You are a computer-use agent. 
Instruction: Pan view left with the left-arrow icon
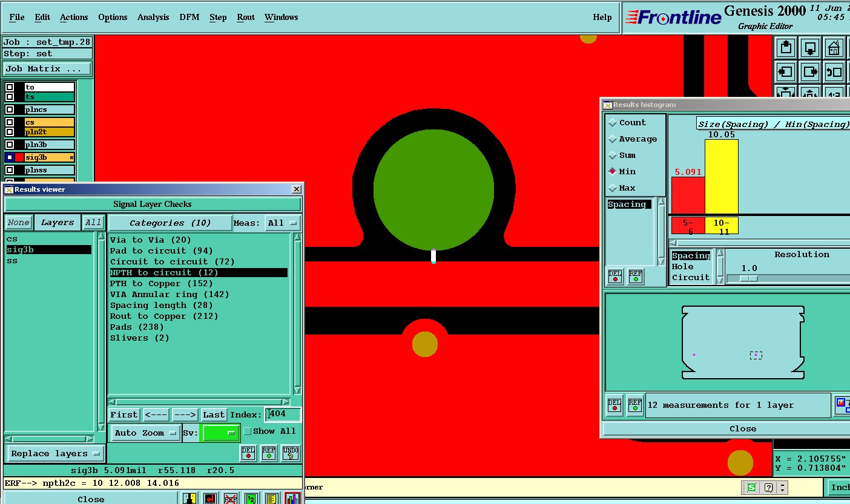786,72
